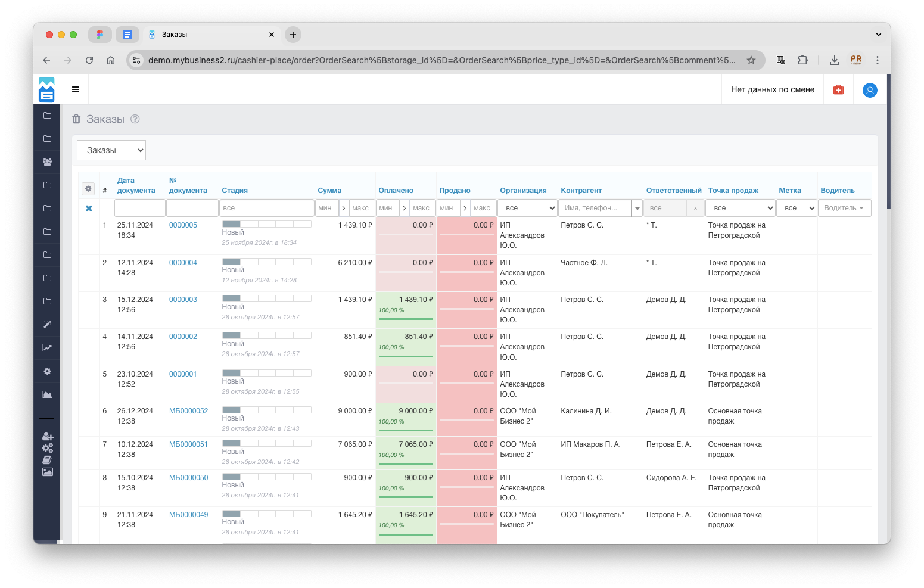Click stage progress bar of order 0000002
The image size is (924, 588).
pyautogui.click(x=266, y=335)
